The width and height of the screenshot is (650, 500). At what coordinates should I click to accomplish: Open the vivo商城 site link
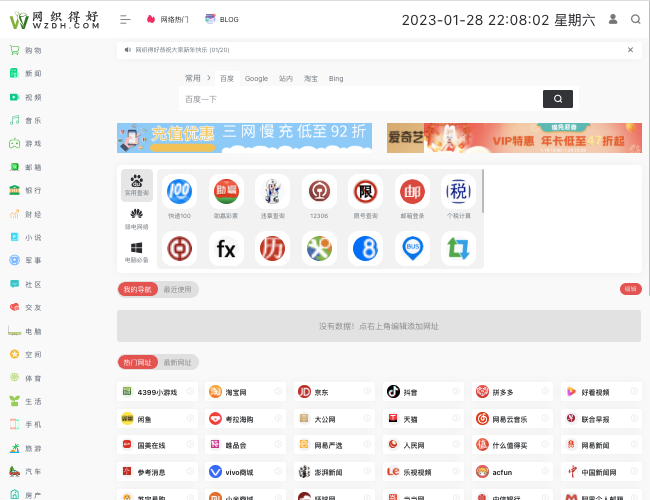pos(245,472)
